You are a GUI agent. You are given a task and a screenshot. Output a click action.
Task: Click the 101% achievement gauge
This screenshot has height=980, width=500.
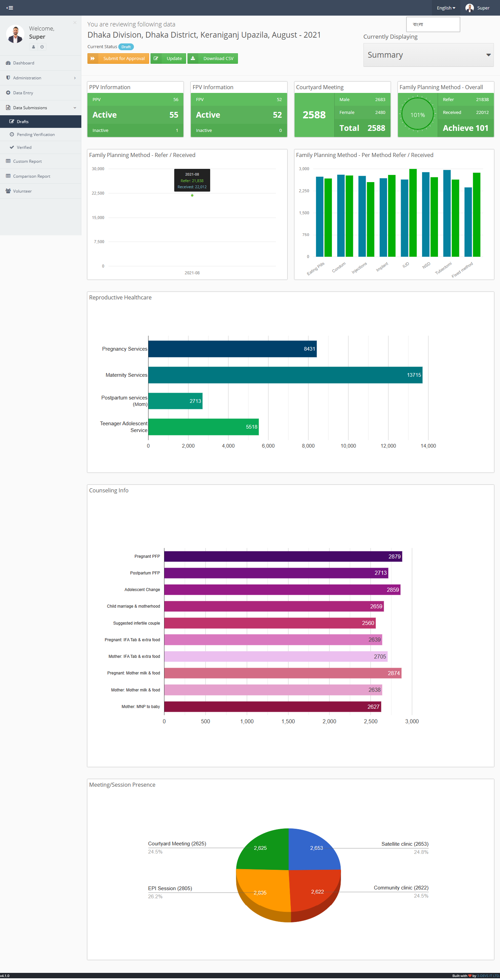point(418,115)
